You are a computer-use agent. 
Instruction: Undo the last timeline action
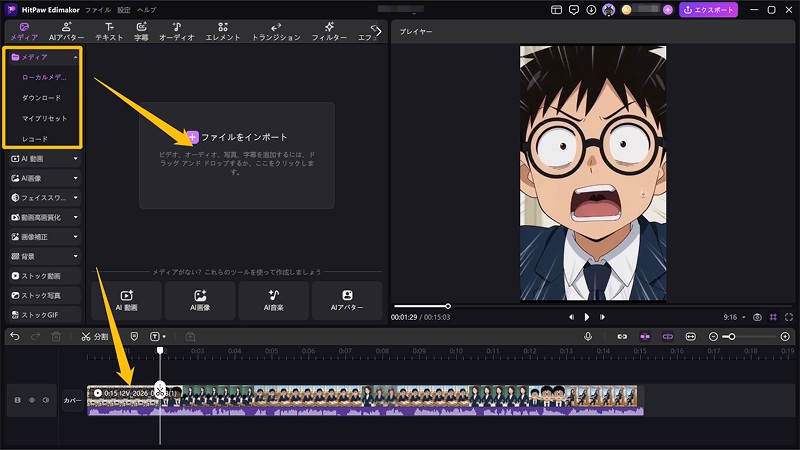pos(15,337)
